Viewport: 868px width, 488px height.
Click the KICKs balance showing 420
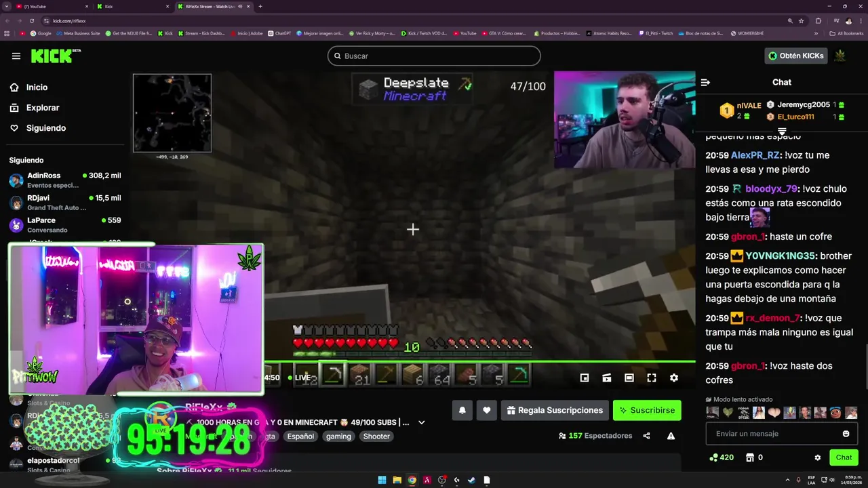[722, 457]
